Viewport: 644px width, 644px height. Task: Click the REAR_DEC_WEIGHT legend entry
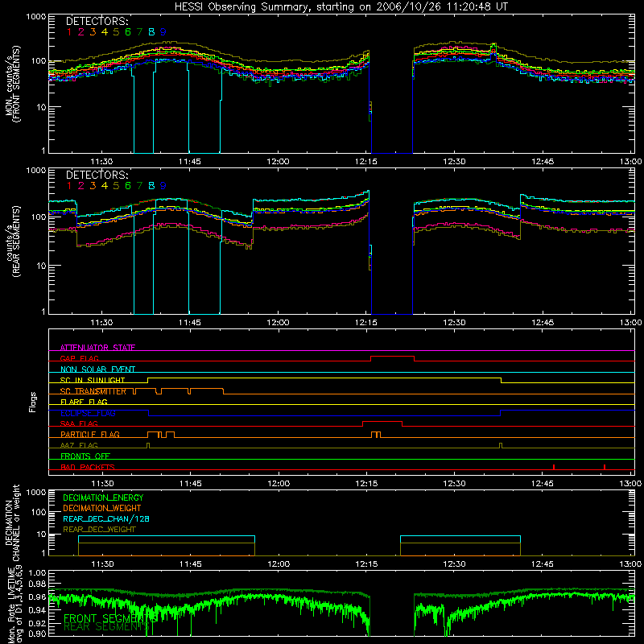click(x=99, y=530)
